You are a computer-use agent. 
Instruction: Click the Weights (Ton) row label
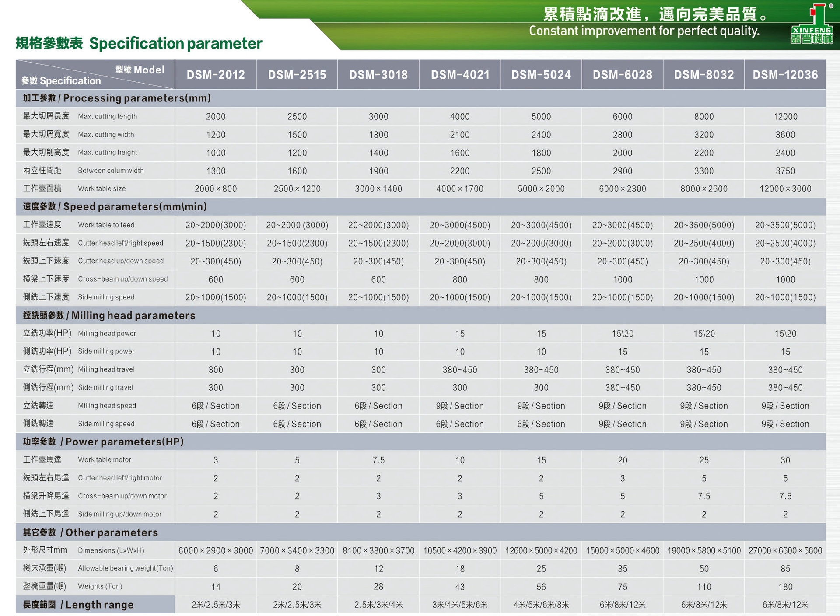[100, 587]
